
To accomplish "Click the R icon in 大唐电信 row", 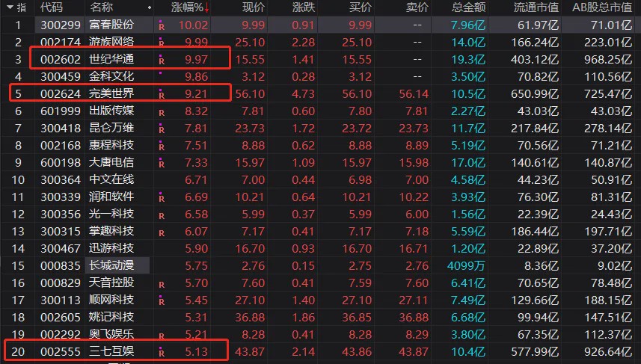I will coord(162,163).
